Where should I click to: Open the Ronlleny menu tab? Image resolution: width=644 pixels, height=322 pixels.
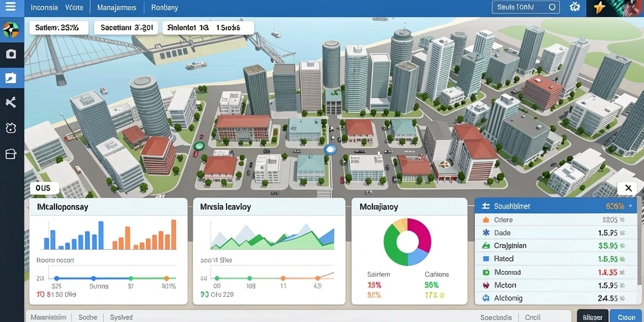(165, 8)
